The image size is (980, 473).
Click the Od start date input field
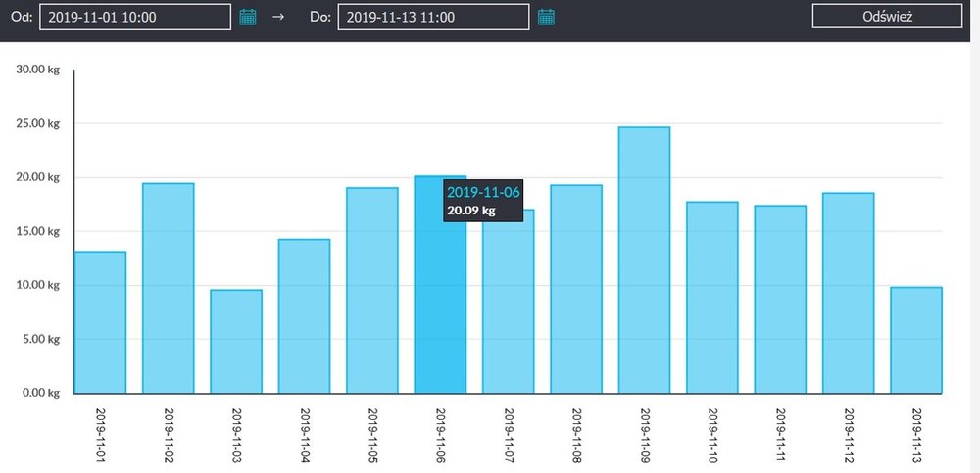coord(135,17)
